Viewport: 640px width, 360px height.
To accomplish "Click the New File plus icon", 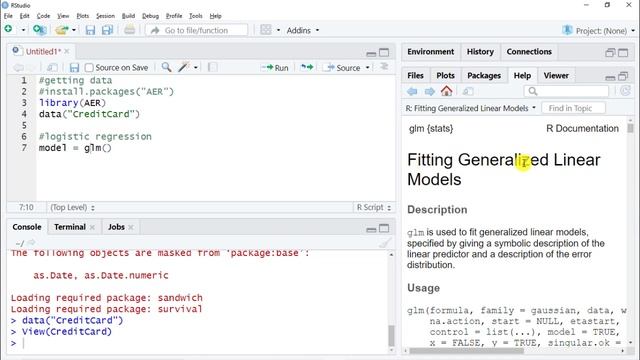I will tap(8, 29).
